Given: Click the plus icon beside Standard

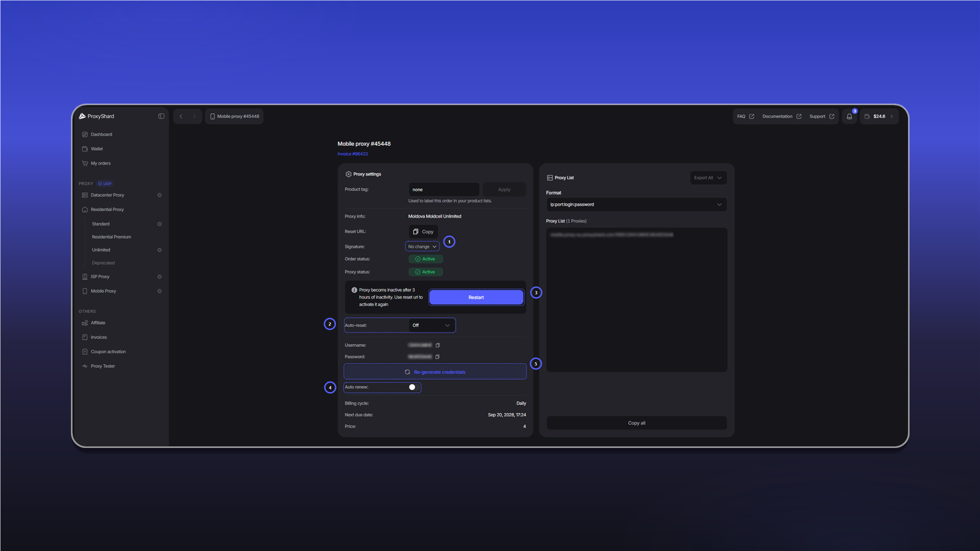Looking at the screenshot, I should (x=159, y=224).
